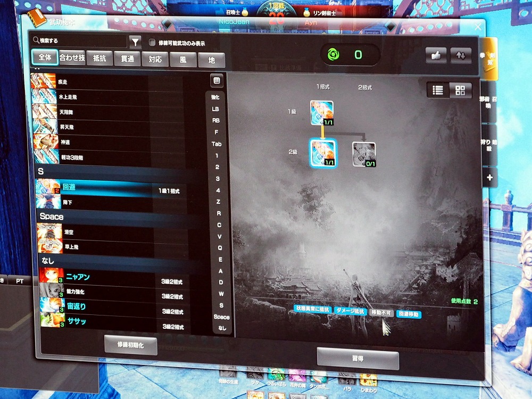
Task: Click つるいばら icon on the skill bar
Action: [277, 375]
